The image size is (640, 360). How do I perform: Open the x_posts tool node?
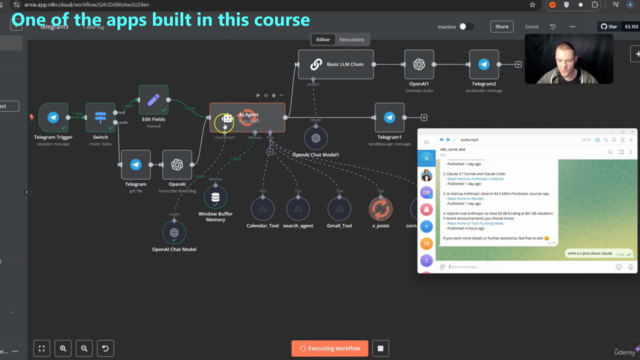(x=380, y=209)
